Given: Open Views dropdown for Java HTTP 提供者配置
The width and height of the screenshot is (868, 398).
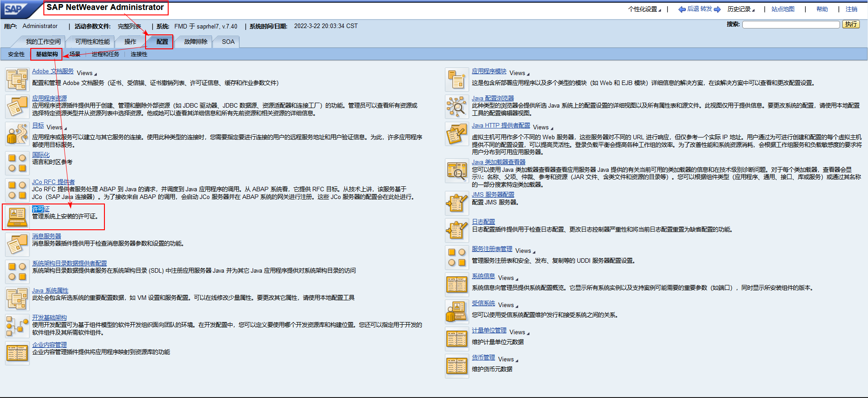Looking at the screenshot, I should pyautogui.click(x=543, y=128).
